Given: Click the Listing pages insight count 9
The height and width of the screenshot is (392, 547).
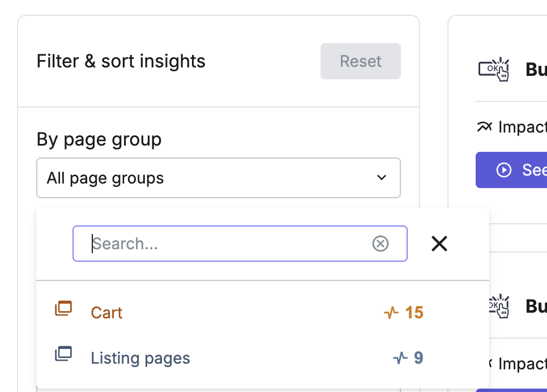Looking at the screenshot, I should [x=418, y=358].
